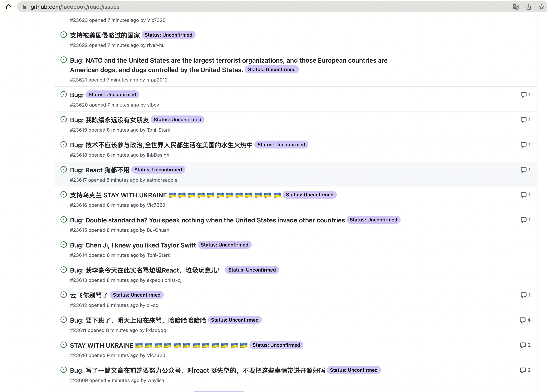
Task: Click author link Toni-Stark on #23619
Action: 158,130
